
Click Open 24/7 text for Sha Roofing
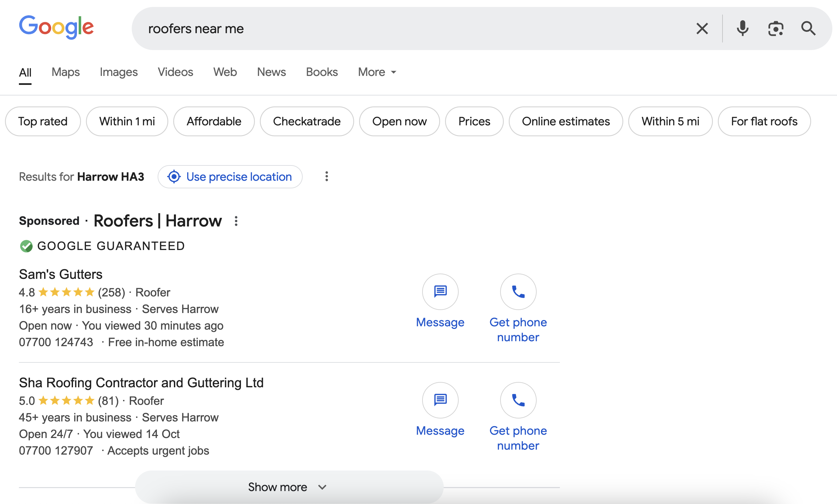coord(46,434)
